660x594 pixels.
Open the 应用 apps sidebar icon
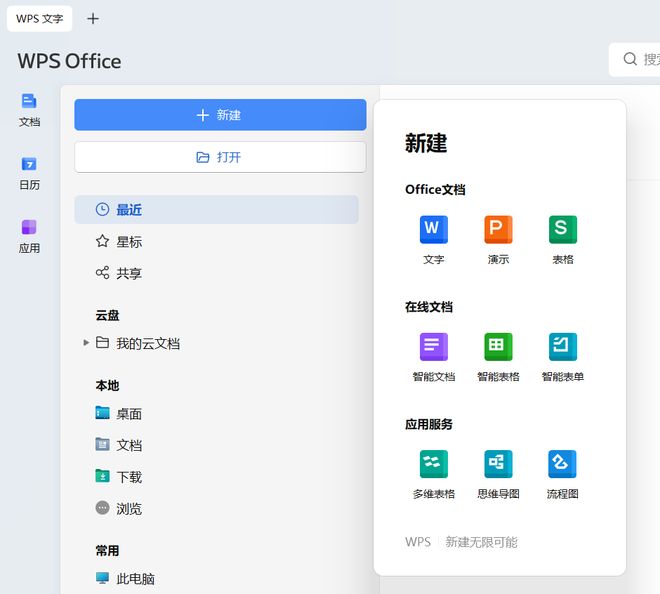pos(29,237)
